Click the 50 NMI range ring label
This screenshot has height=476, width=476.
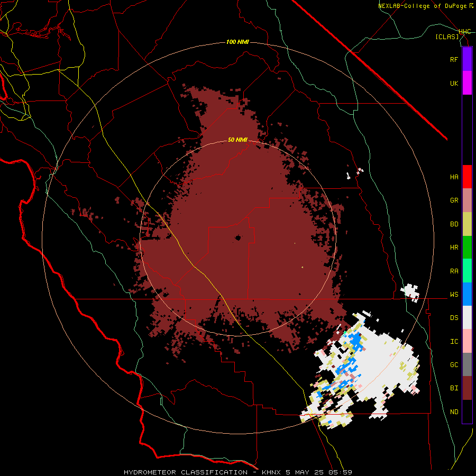(237, 140)
